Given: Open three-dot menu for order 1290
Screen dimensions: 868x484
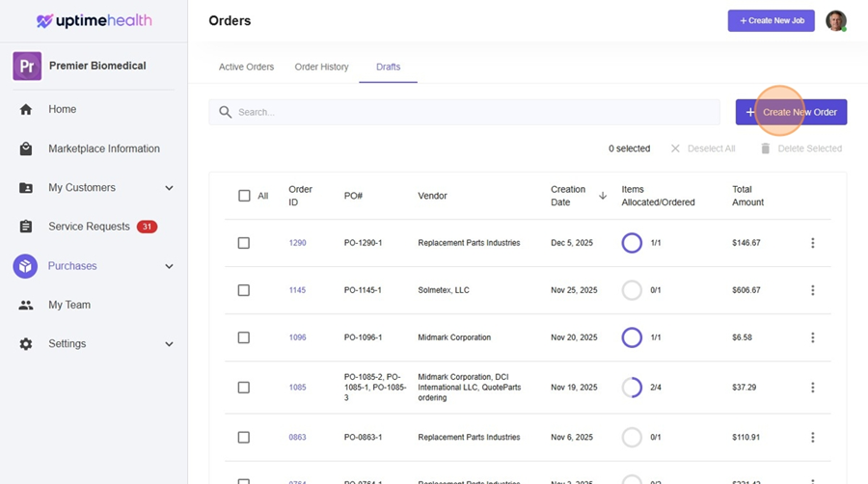Looking at the screenshot, I should 812,243.
